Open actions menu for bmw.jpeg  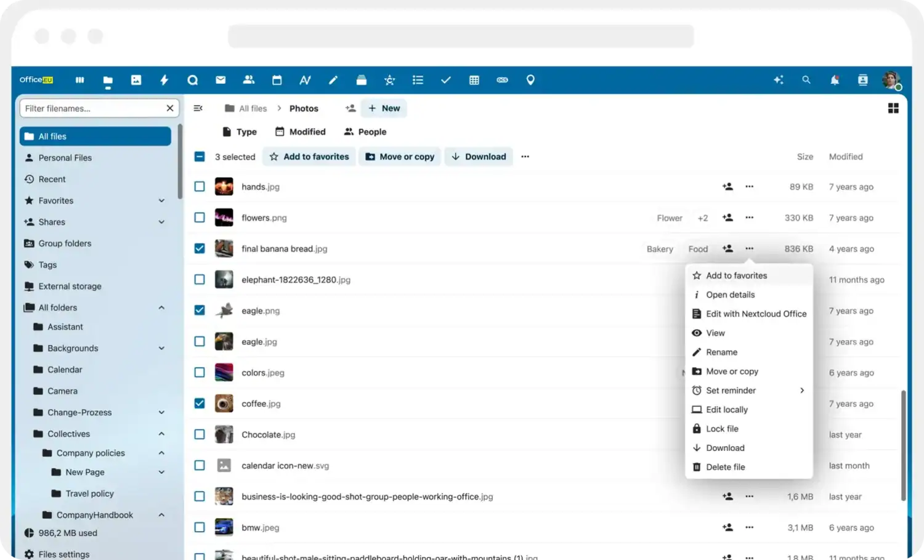(749, 527)
